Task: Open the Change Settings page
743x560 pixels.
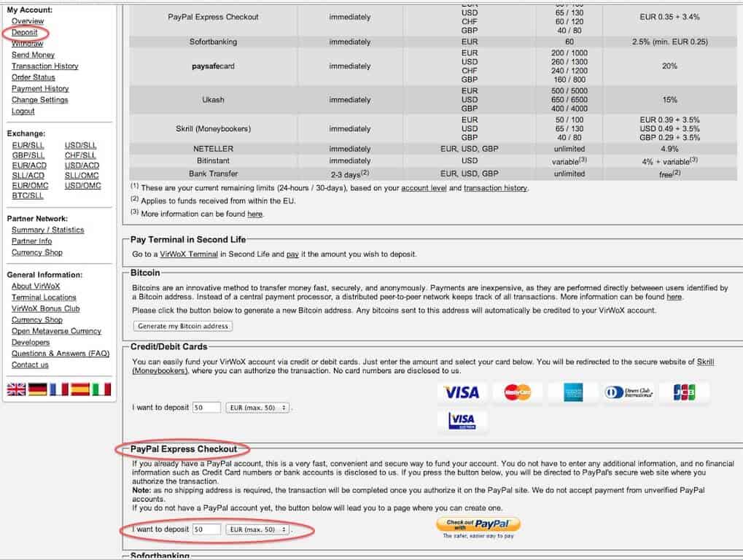Action: [40, 101]
